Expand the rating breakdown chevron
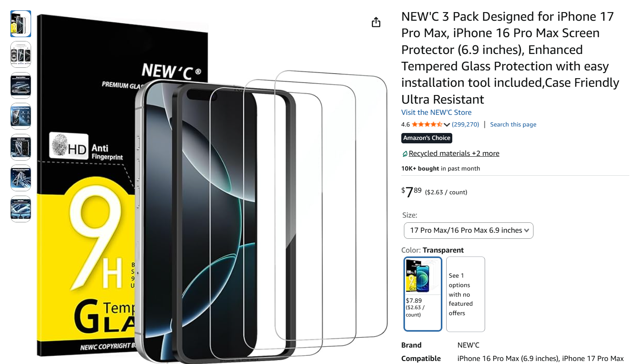 447,125
